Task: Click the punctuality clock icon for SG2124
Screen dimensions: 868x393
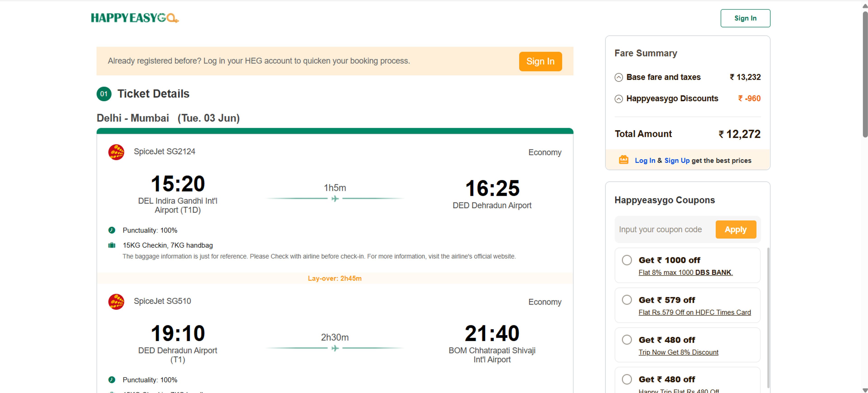Action: (112, 230)
